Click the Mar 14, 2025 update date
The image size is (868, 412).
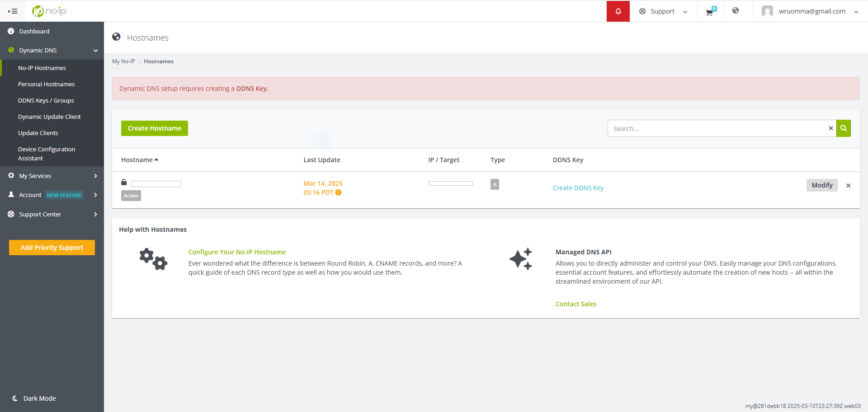point(323,183)
